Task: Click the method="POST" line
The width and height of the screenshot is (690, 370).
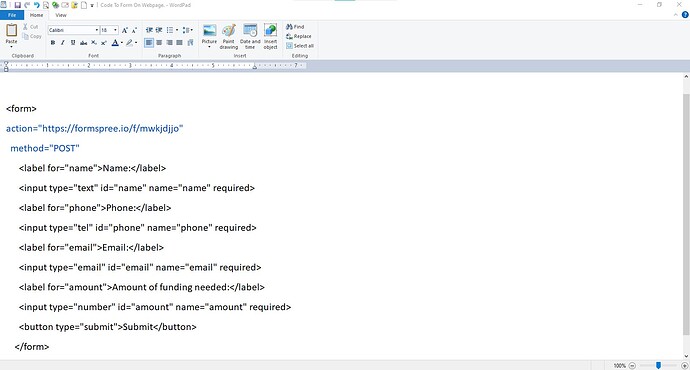Action: [45, 148]
